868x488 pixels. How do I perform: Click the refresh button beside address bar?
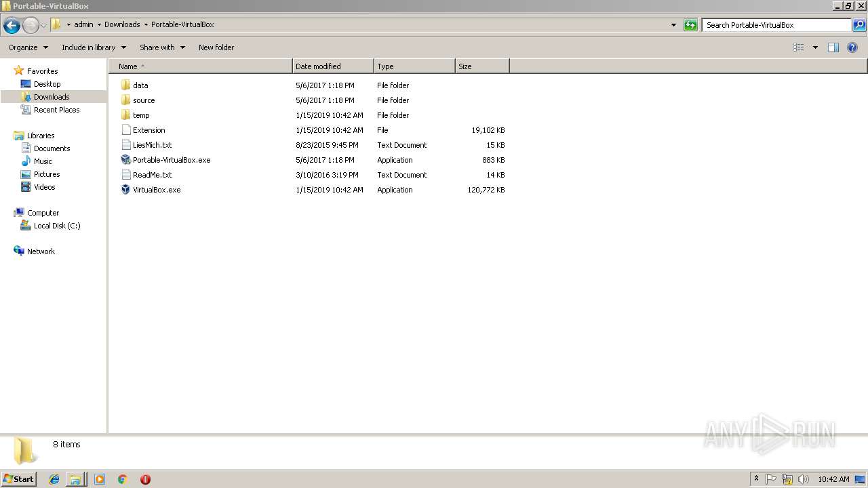(x=690, y=25)
